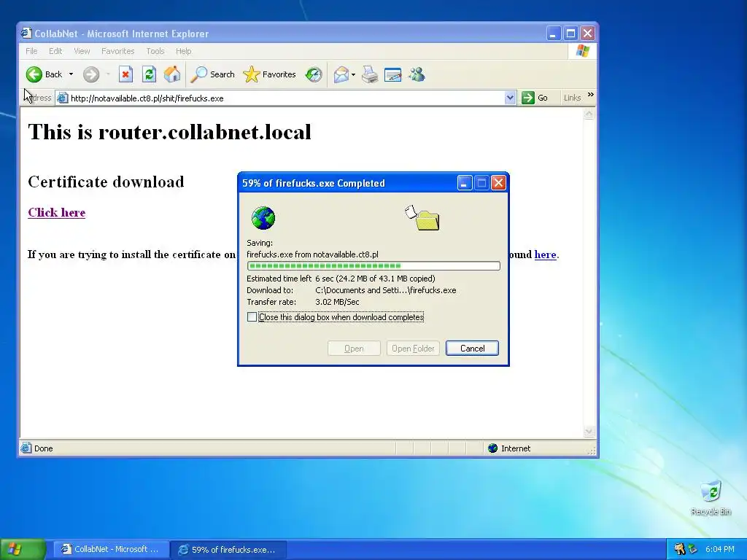
Task: Open the Back history dropdown arrow
Action: (x=71, y=74)
